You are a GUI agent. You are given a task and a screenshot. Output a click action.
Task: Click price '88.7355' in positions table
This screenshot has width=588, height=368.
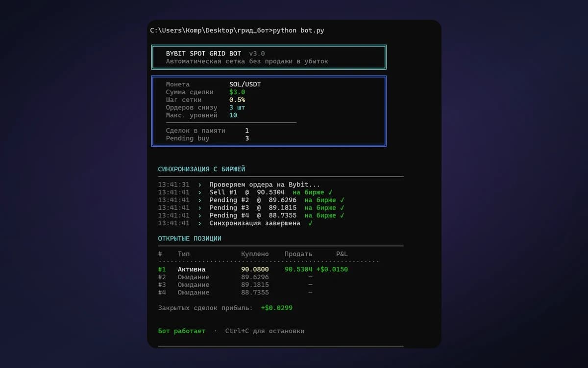pos(255,292)
